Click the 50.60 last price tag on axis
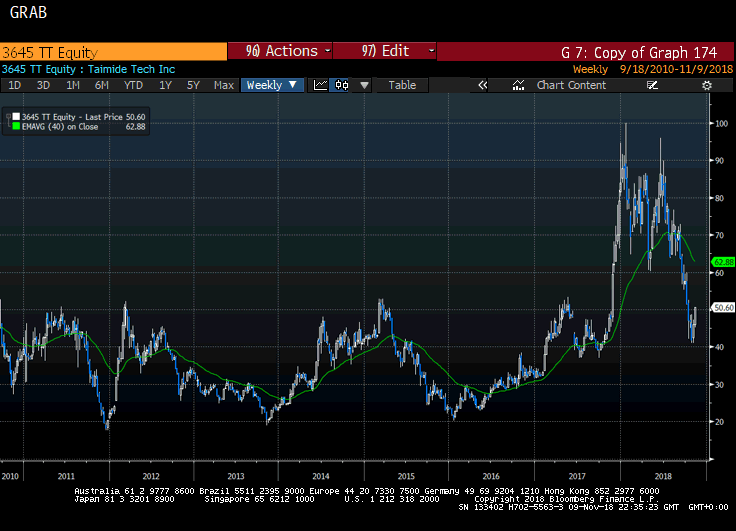 coord(722,308)
